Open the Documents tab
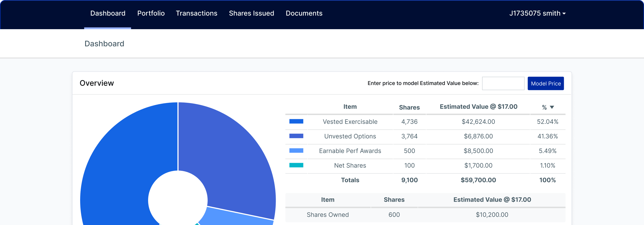Image resolution: width=644 pixels, height=225 pixels. (304, 13)
